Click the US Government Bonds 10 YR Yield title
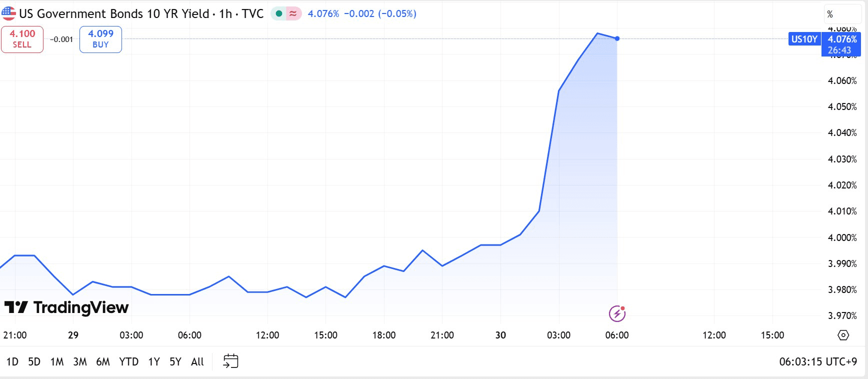868x379 pixels. coord(114,13)
